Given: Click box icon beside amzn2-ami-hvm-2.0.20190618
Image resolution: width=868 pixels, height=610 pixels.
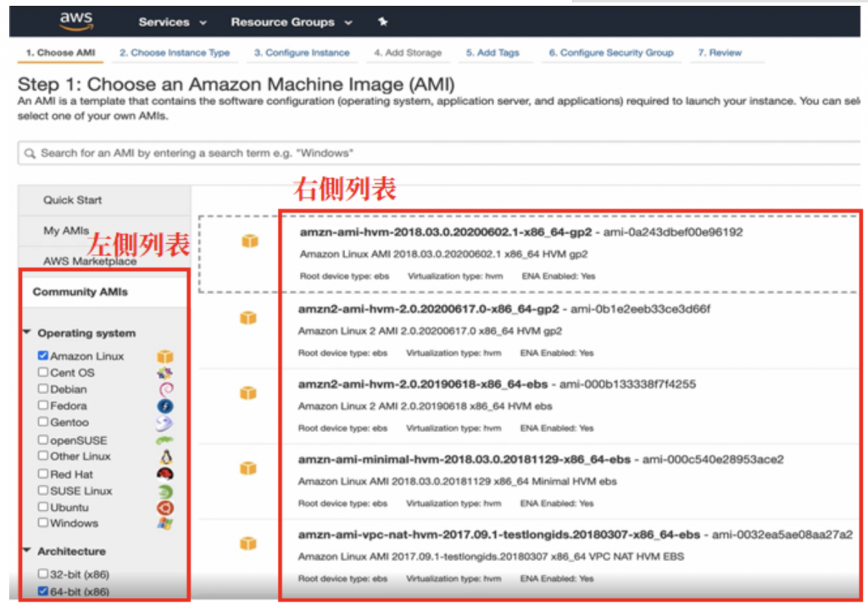Looking at the screenshot, I should [248, 392].
